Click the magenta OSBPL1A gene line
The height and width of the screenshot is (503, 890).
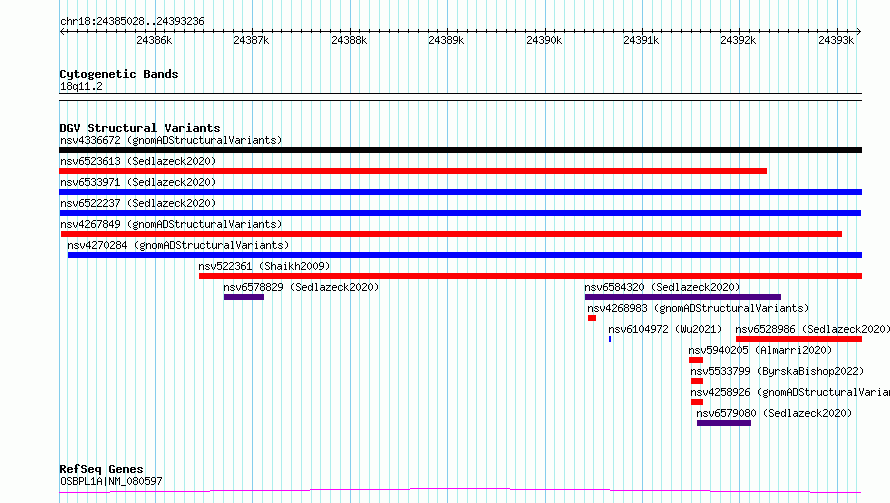tap(460, 490)
